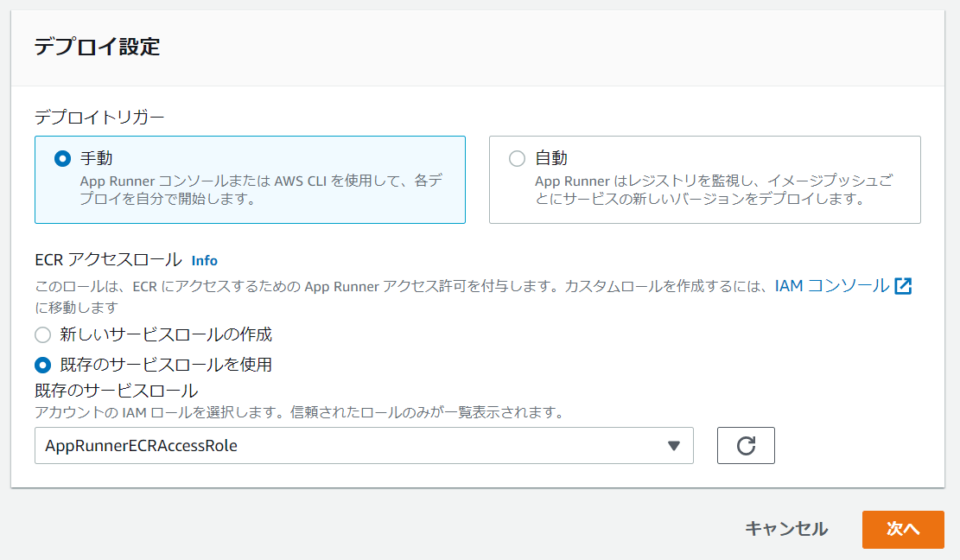Choose 新しいサービスロールの作成 option
This screenshot has height=560, width=960.
(x=43, y=334)
